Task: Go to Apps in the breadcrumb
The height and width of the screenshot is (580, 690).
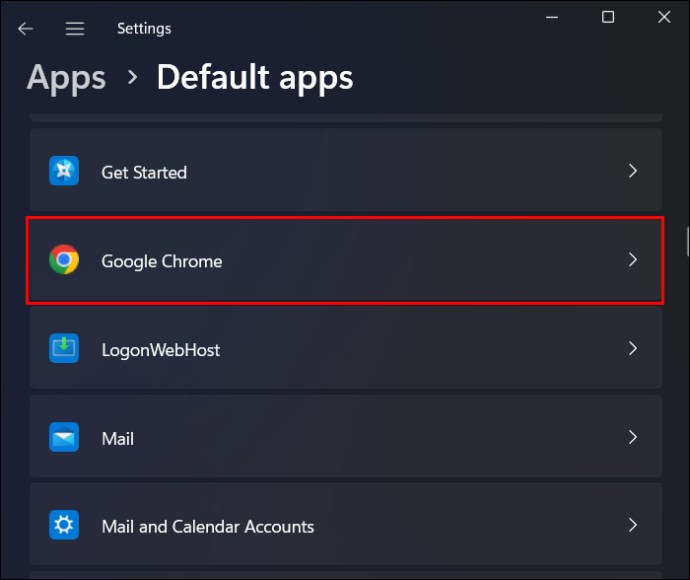Action: 66,78
